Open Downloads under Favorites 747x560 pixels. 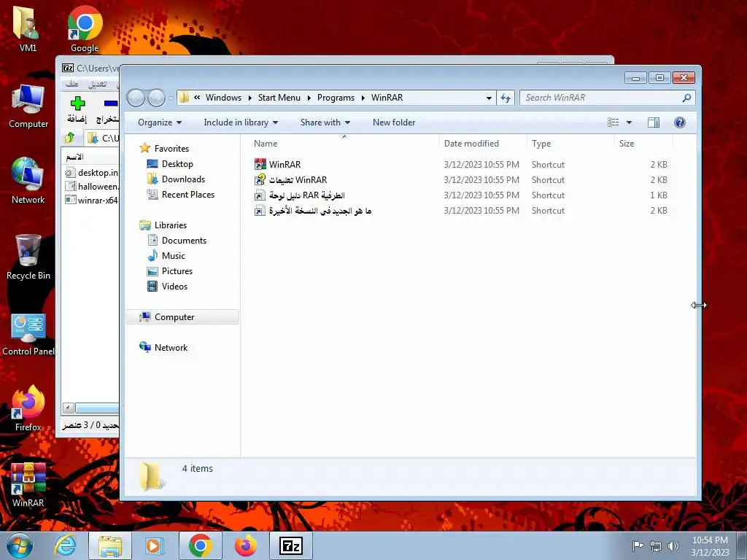pos(177,179)
